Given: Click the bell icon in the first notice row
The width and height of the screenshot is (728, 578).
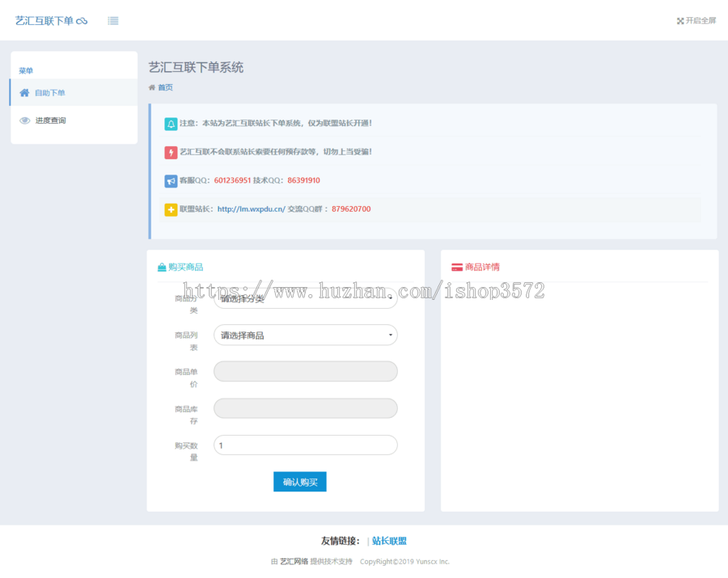Looking at the screenshot, I should pyautogui.click(x=171, y=123).
